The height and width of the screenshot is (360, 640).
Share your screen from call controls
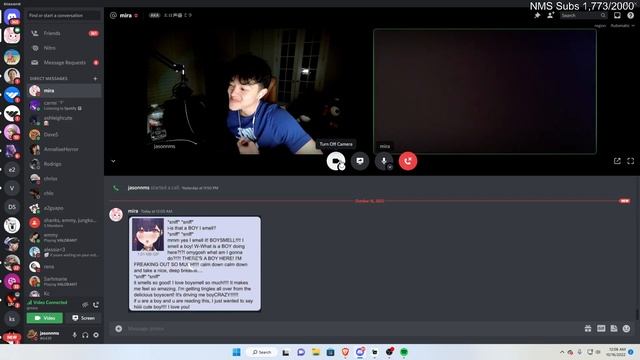(360, 161)
